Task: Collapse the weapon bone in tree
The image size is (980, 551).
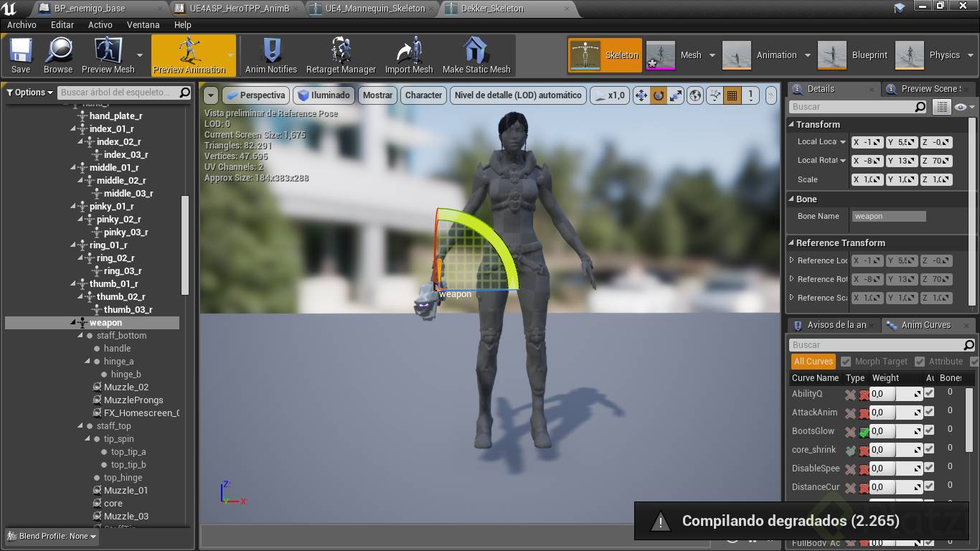Action: [x=73, y=323]
